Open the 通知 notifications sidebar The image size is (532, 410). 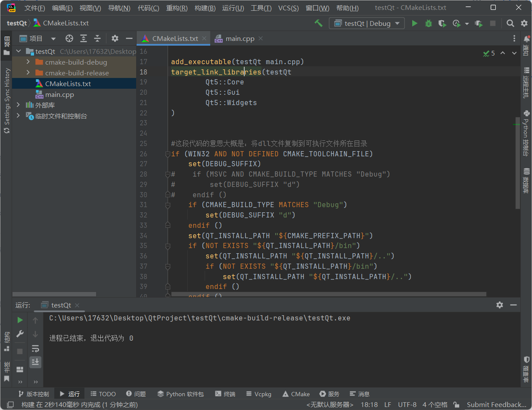click(x=526, y=45)
